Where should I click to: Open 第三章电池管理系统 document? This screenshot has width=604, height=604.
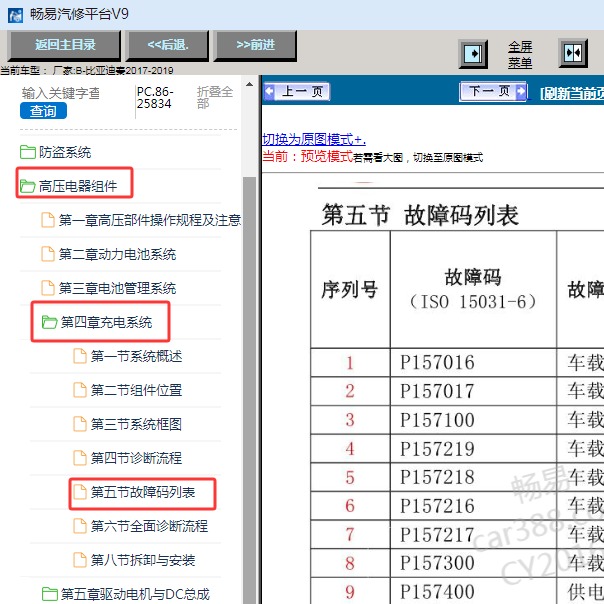click(x=117, y=288)
